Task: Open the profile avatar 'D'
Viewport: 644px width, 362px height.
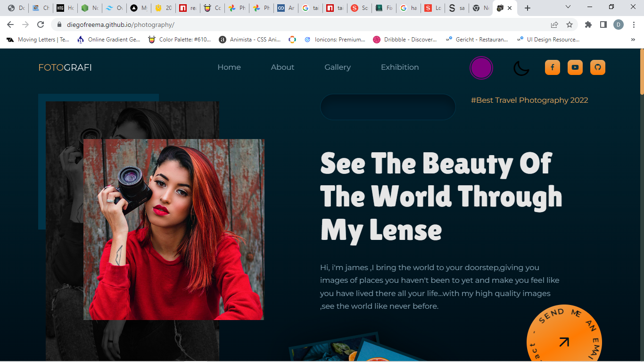Action: (x=619, y=25)
